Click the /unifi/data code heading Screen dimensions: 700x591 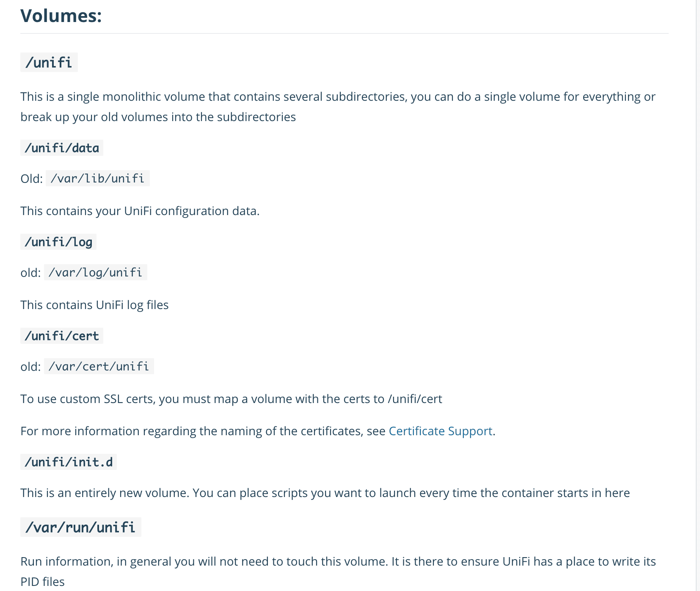click(62, 148)
